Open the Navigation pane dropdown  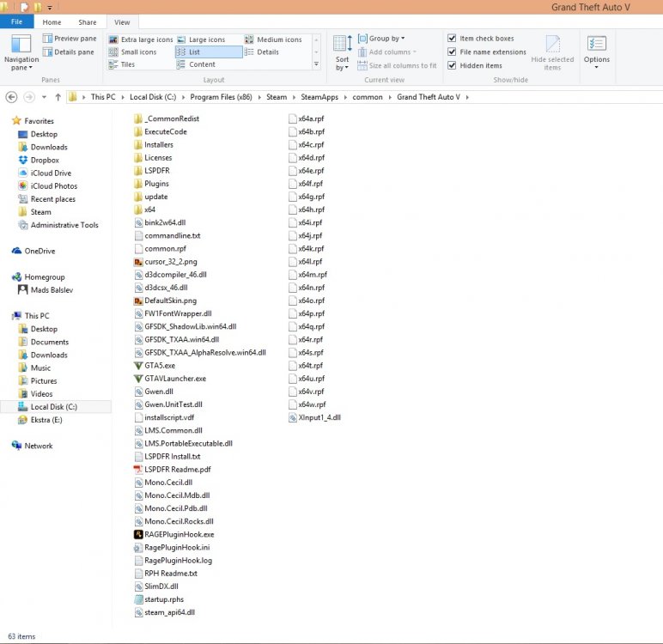click(21, 53)
